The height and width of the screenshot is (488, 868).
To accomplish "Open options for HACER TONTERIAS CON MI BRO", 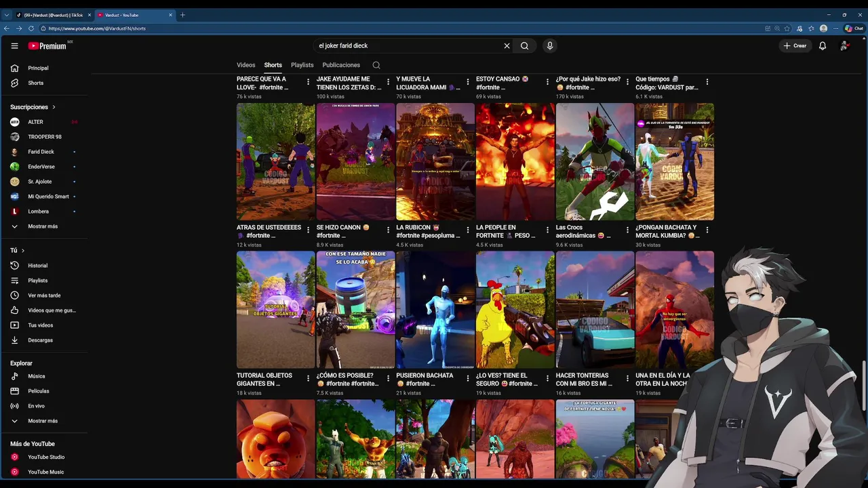I will pyautogui.click(x=627, y=378).
